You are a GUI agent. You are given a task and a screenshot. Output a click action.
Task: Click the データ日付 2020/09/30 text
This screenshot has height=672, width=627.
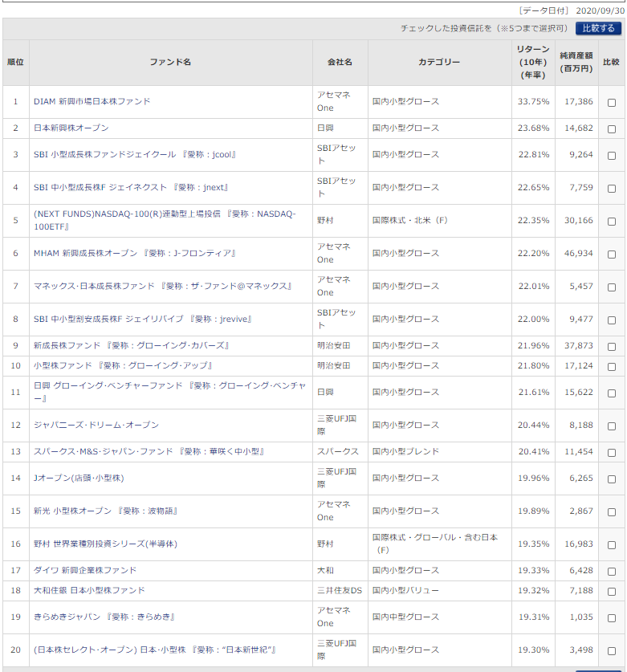572,10
